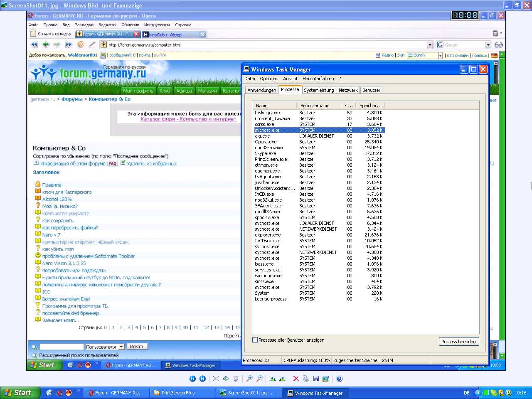The width and height of the screenshot is (532, 399).
Task: Print the picture from viewer toolbar
Action: pos(305,379)
